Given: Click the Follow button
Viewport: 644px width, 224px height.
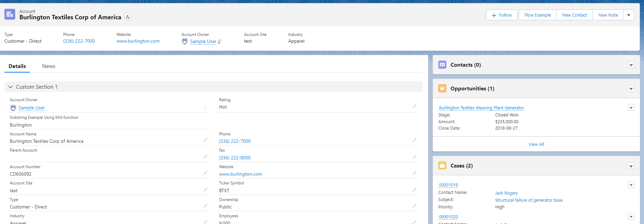Looking at the screenshot, I should pyautogui.click(x=502, y=15).
